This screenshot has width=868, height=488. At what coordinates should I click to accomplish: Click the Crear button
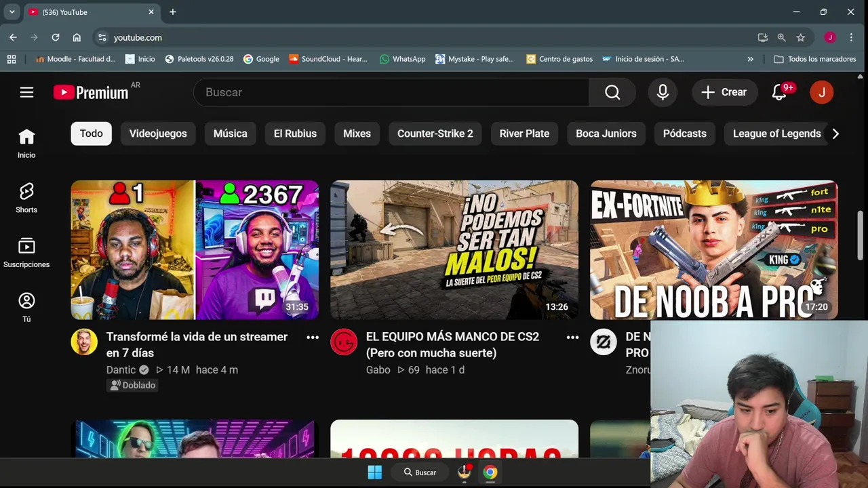click(724, 92)
